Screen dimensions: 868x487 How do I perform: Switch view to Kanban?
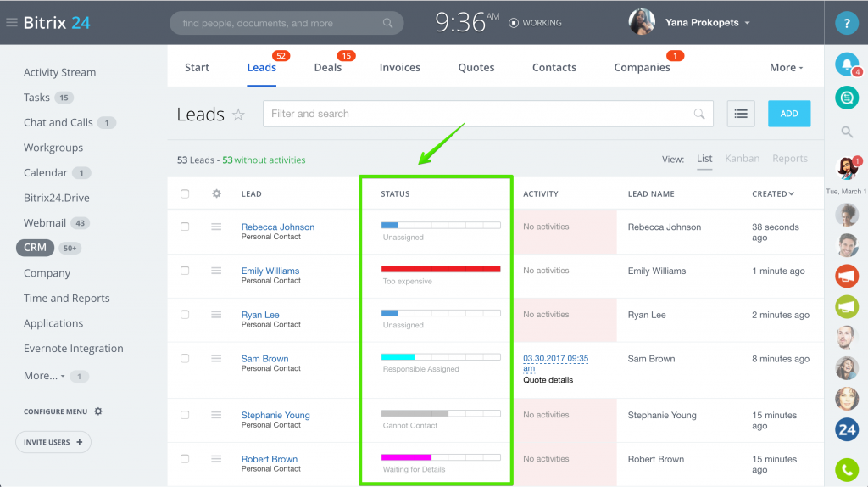click(x=743, y=159)
